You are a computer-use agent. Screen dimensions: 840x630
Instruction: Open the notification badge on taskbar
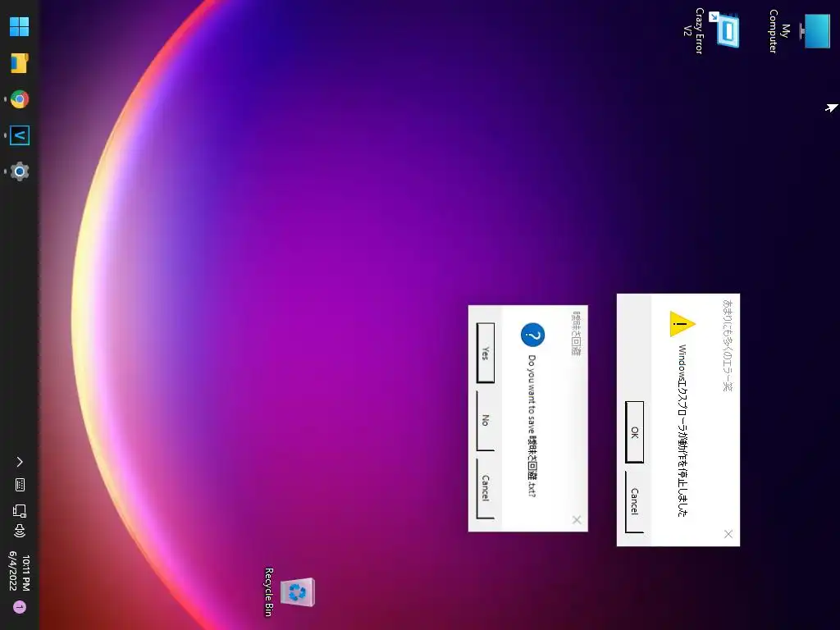click(20, 607)
